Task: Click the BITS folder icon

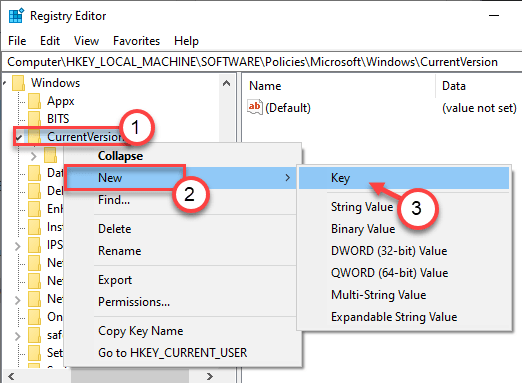Action: [35, 119]
